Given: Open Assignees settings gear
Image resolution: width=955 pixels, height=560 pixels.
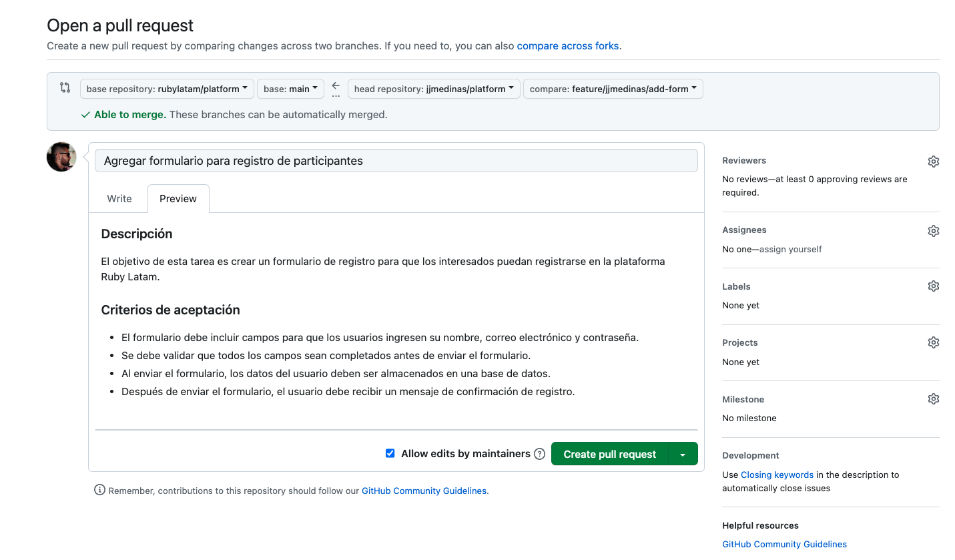Looking at the screenshot, I should [x=933, y=230].
